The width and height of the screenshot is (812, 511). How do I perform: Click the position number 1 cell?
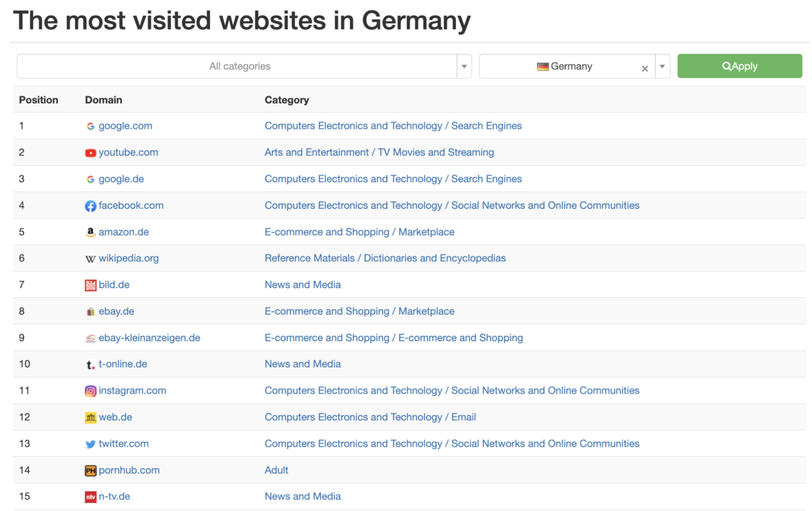22,126
